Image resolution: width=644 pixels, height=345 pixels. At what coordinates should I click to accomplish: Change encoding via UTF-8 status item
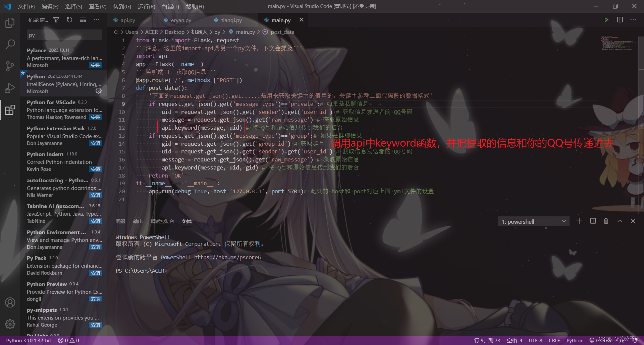coord(535,340)
